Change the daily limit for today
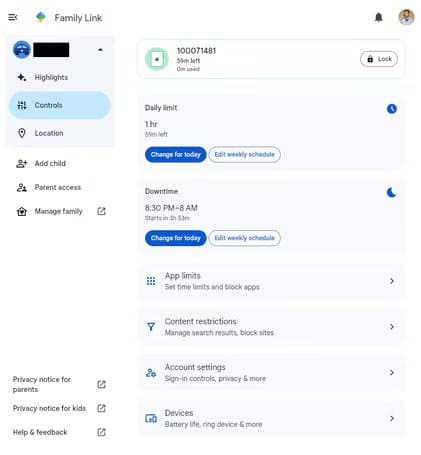This screenshot has width=421, height=455. pos(176,154)
